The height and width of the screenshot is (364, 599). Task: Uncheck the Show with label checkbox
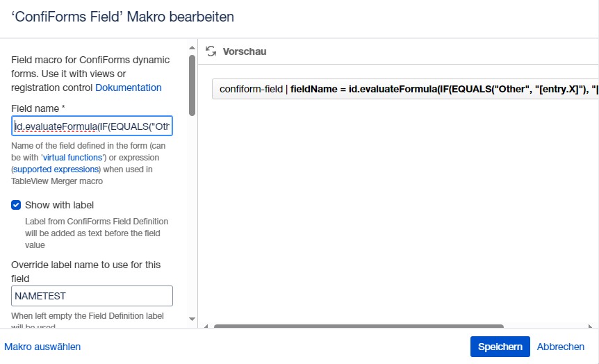coord(16,205)
